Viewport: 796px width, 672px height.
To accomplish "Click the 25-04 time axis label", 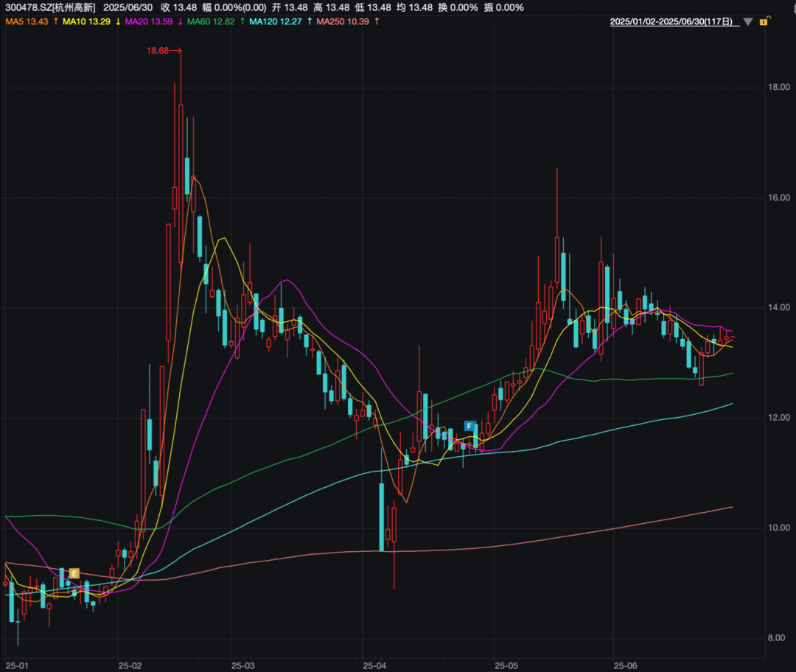I will (x=374, y=666).
